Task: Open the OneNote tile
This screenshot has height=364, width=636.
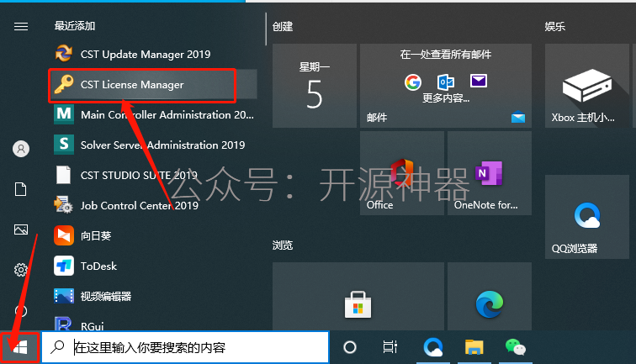Action: coord(490,173)
